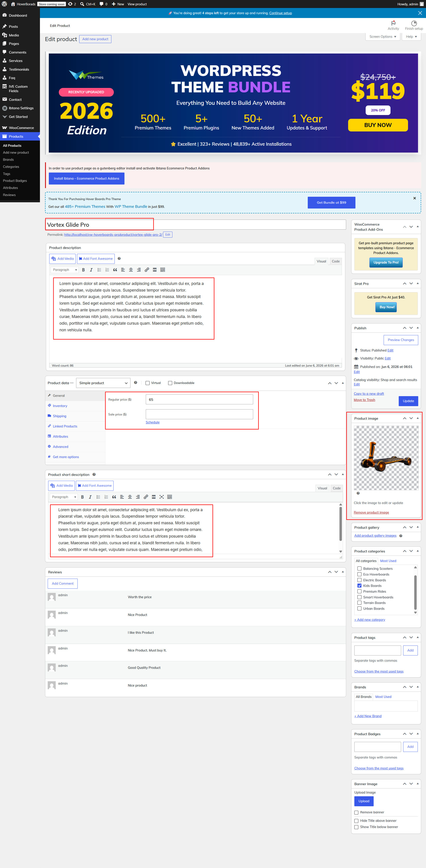
Task: Open the Shipping product data tab
Action: (x=75, y=416)
